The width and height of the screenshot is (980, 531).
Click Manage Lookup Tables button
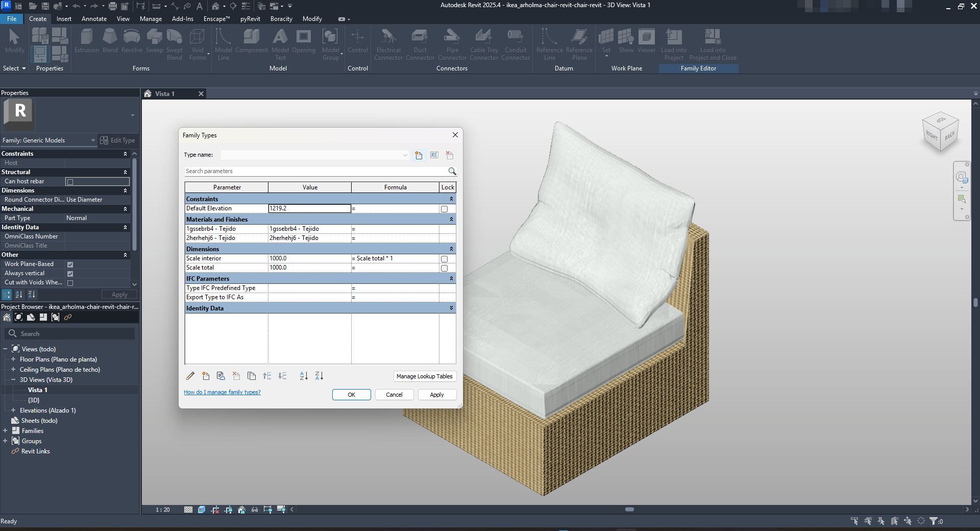pyautogui.click(x=424, y=376)
